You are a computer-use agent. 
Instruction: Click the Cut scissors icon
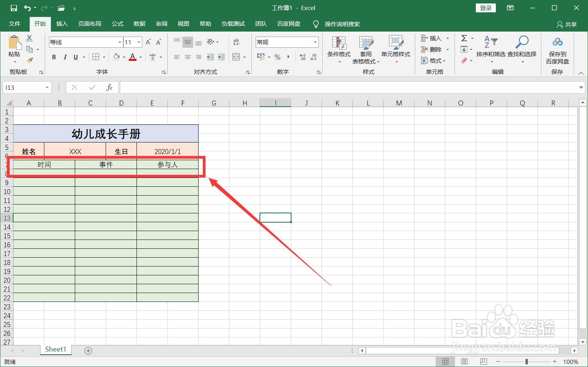[x=29, y=38]
